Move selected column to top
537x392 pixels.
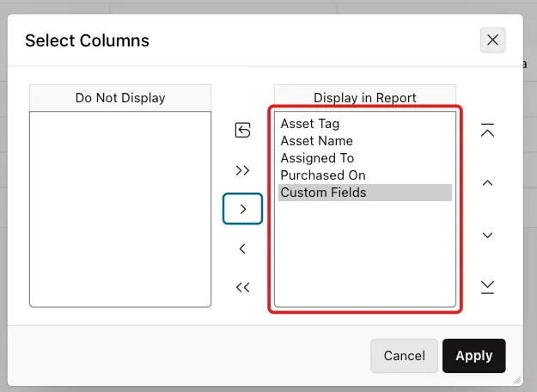[x=487, y=130]
